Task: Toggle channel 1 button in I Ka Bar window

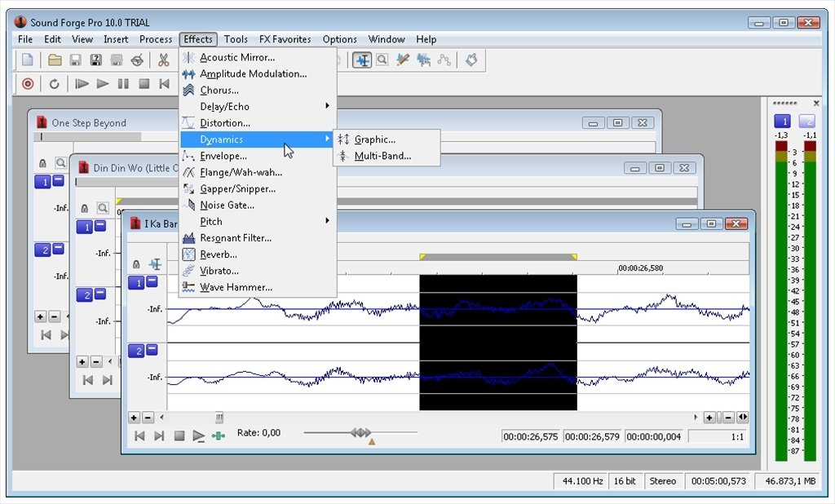Action: pyautogui.click(x=136, y=283)
